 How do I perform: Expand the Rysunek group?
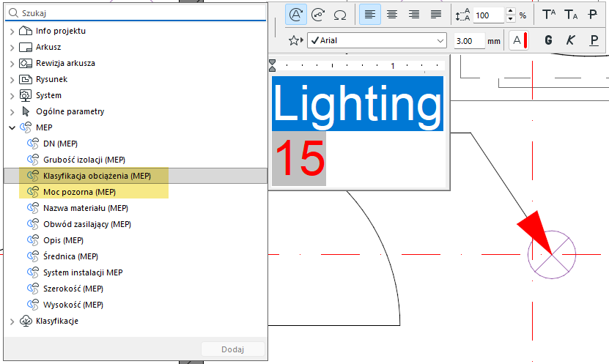12,80
